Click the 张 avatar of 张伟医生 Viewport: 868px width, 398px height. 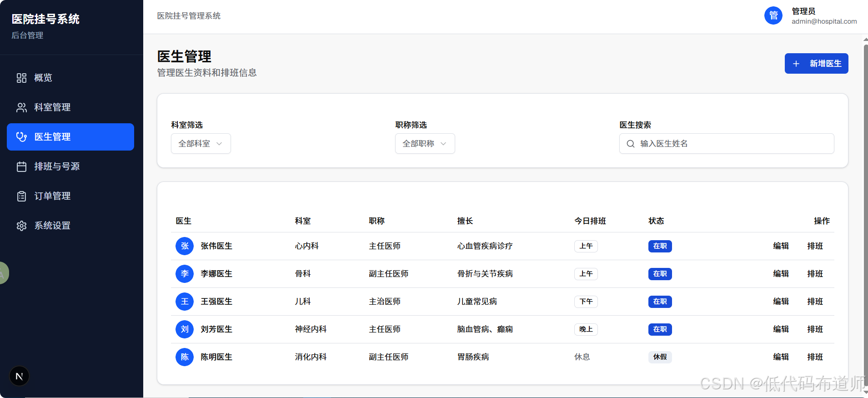[185, 246]
